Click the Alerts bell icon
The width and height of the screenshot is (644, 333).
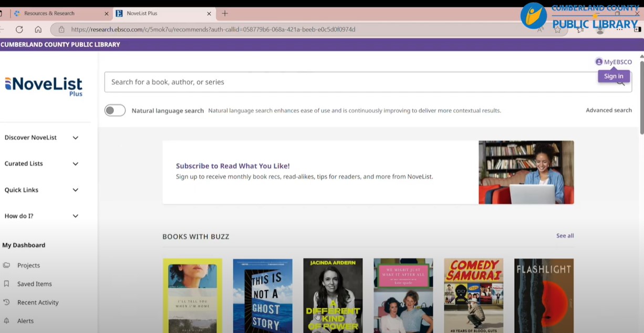click(x=6, y=320)
